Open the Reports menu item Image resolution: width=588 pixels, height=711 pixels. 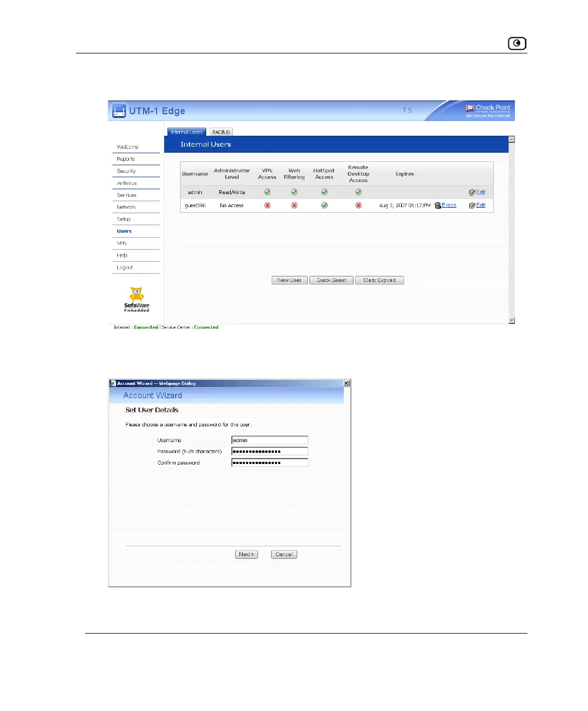coord(126,159)
